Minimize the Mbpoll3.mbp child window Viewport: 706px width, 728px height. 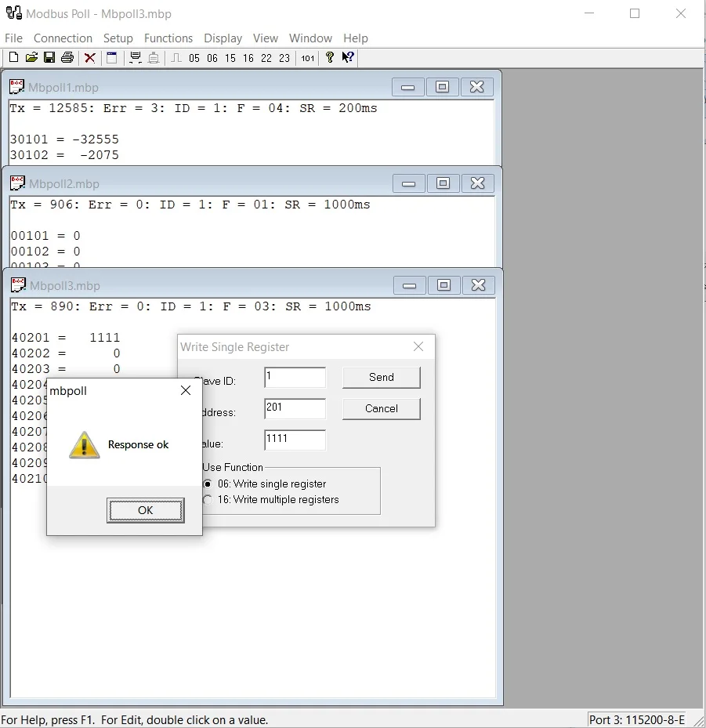coord(409,285)
